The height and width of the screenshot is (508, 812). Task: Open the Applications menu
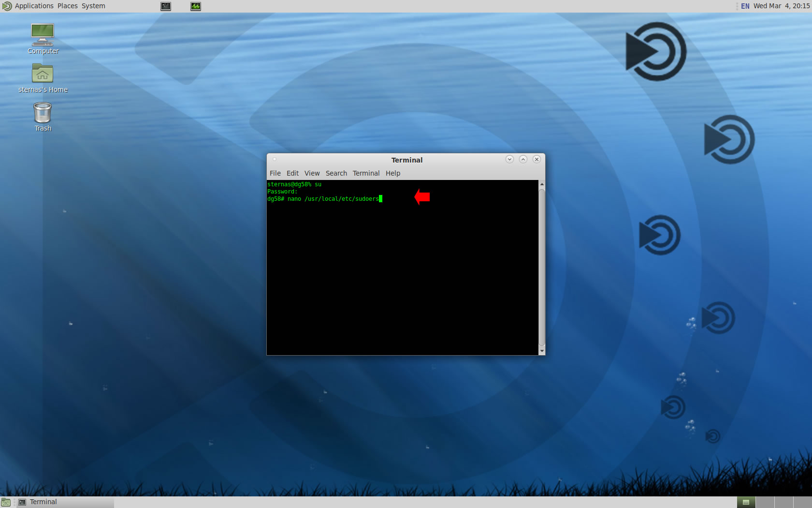(34, 6)
